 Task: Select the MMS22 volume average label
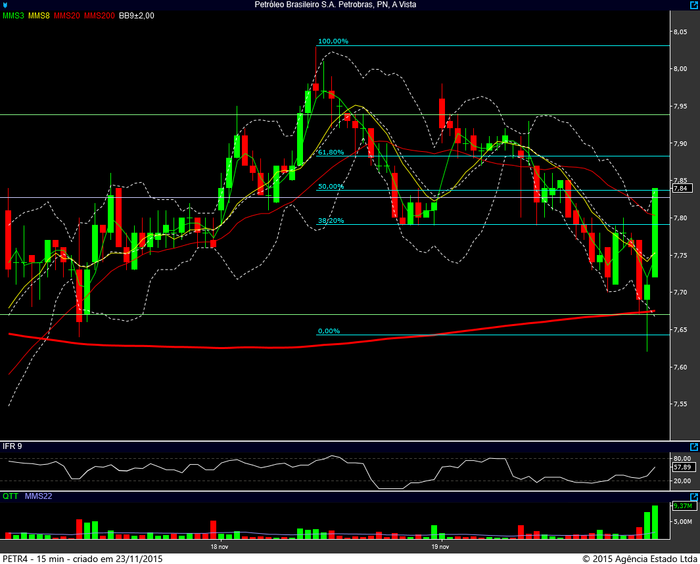pyautogui.click(x=37, y=494)
